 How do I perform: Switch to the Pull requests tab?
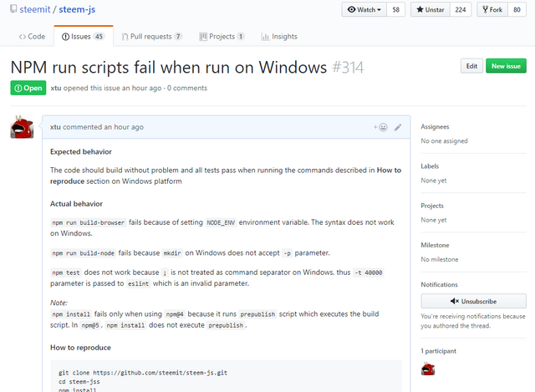tap(152, 37)
